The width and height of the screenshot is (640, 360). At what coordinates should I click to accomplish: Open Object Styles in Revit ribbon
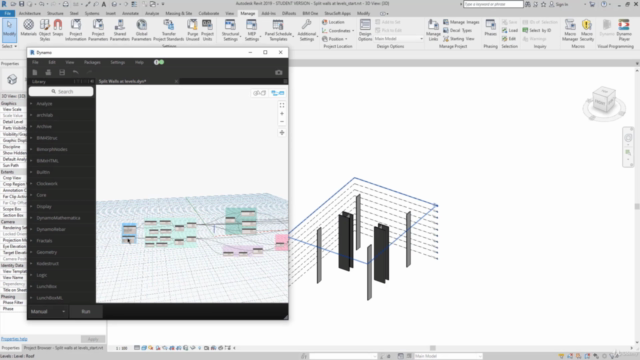pos(44,30)
